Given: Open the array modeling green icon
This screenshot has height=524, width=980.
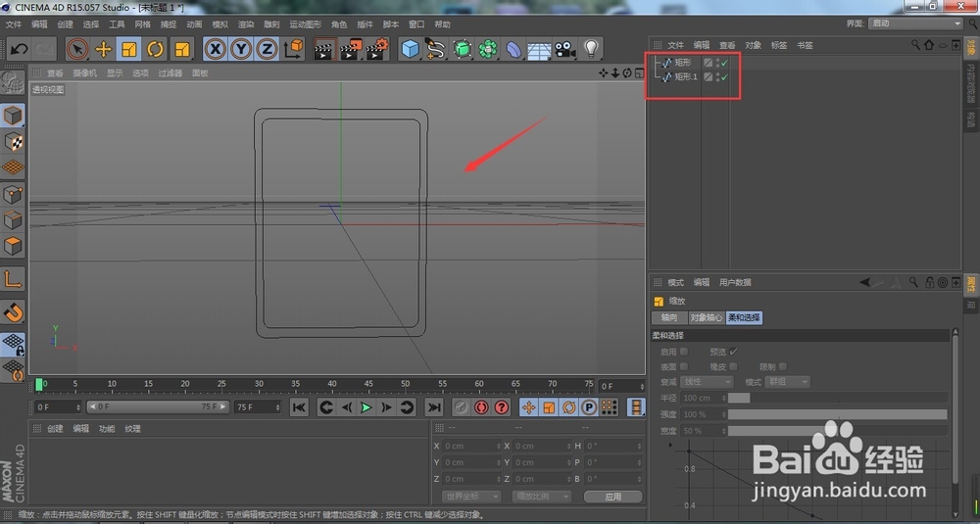Looking at the screenshot, I should click(487, 49).
